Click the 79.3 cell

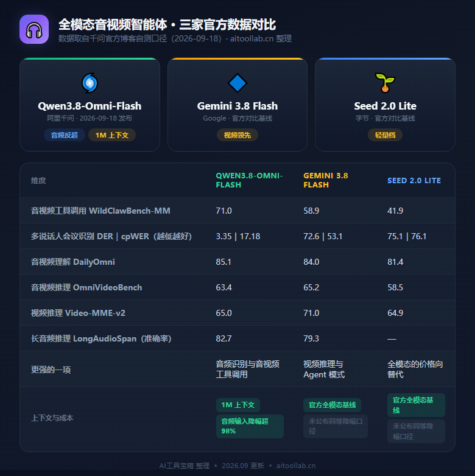coord(311,338)
